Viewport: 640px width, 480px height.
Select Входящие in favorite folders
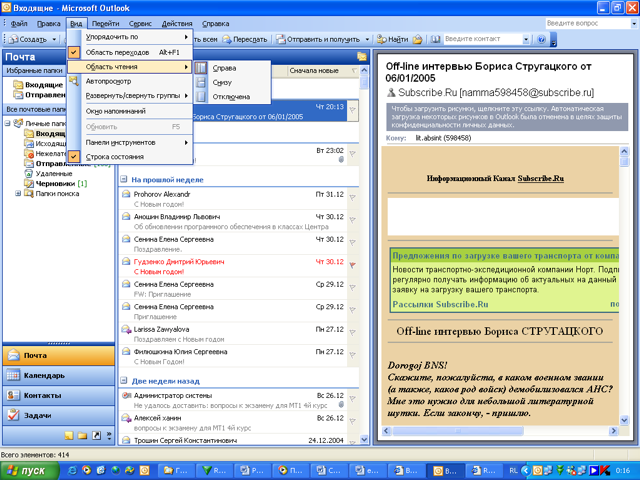[x=44, y=85]
